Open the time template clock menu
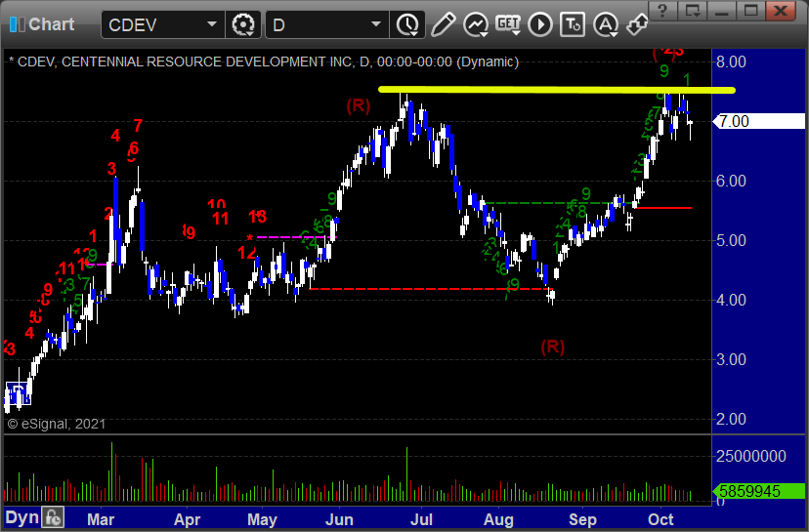The height and width of the screenshot is (532, 809). (407, 24)
